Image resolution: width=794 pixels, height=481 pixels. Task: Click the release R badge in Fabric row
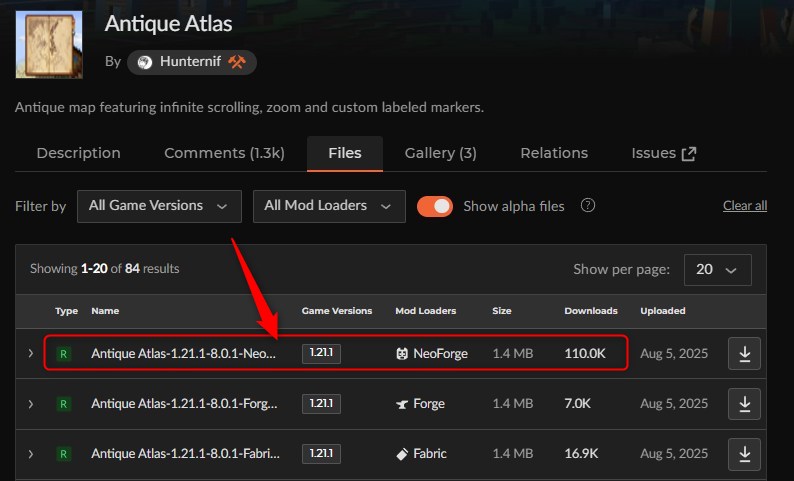coord(63,454)
